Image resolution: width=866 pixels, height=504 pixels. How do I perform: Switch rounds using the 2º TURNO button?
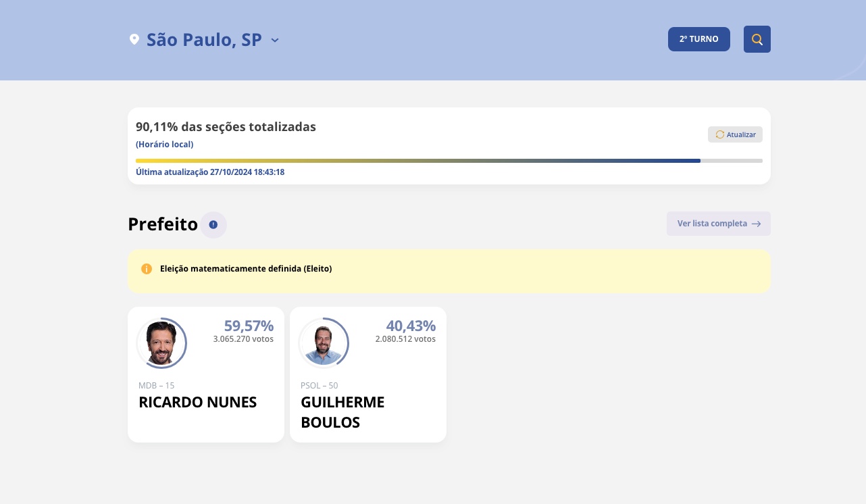tap(698, 39)
